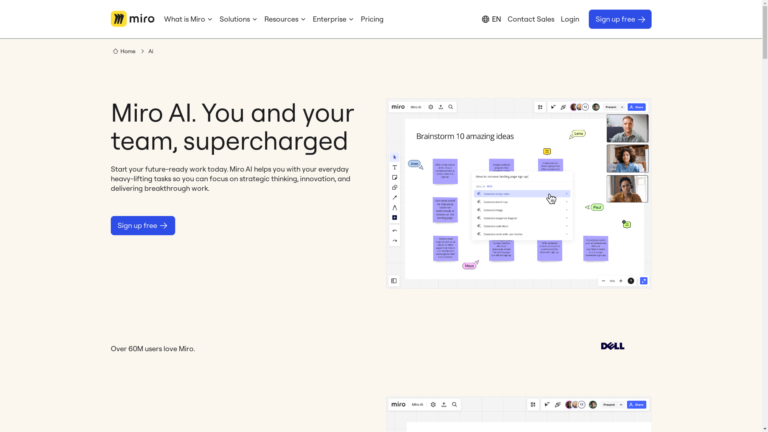The height and width of the screenshot is (432, 768).
Task: Open Contact Sales link
Action: [x=530, y=19]
